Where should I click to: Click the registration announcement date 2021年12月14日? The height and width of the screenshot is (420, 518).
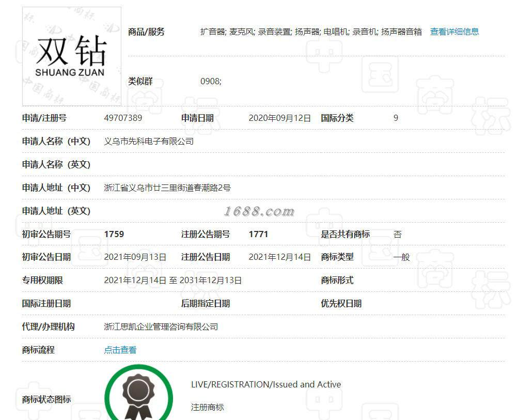tap(279, 257)
